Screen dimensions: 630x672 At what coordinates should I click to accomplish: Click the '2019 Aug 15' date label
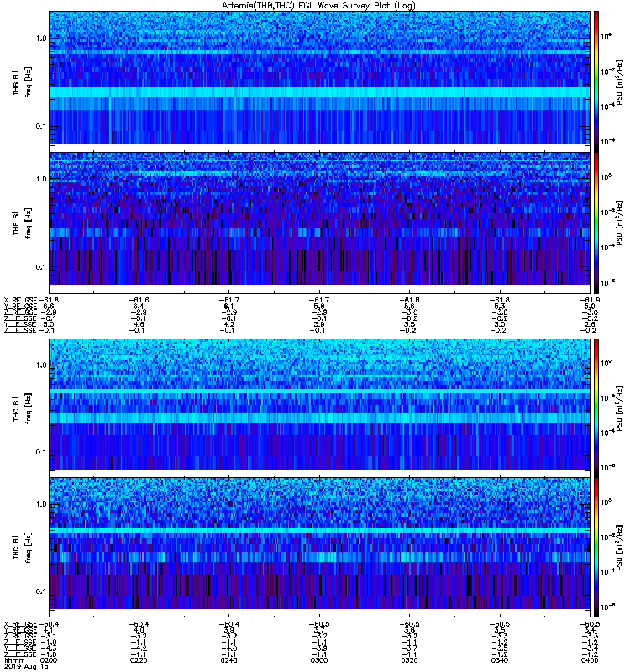[26, 666]
